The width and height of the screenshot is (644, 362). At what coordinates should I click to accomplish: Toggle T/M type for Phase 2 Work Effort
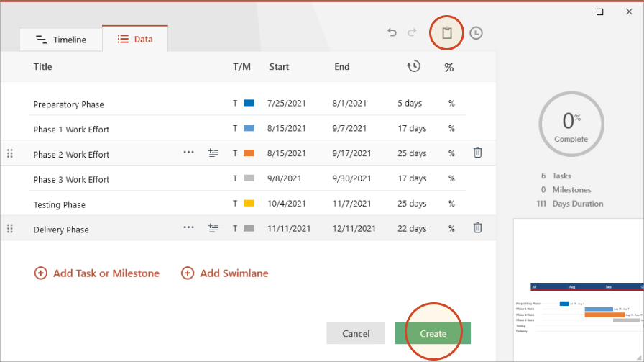(235, 153)
